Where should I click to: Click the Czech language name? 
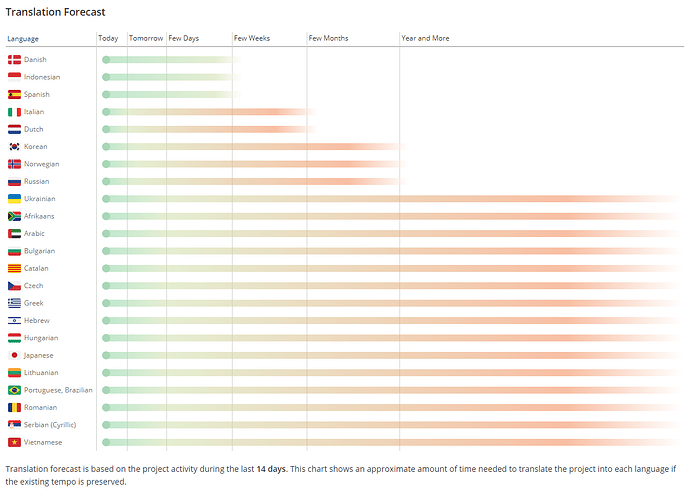click(x=33, y=286)
